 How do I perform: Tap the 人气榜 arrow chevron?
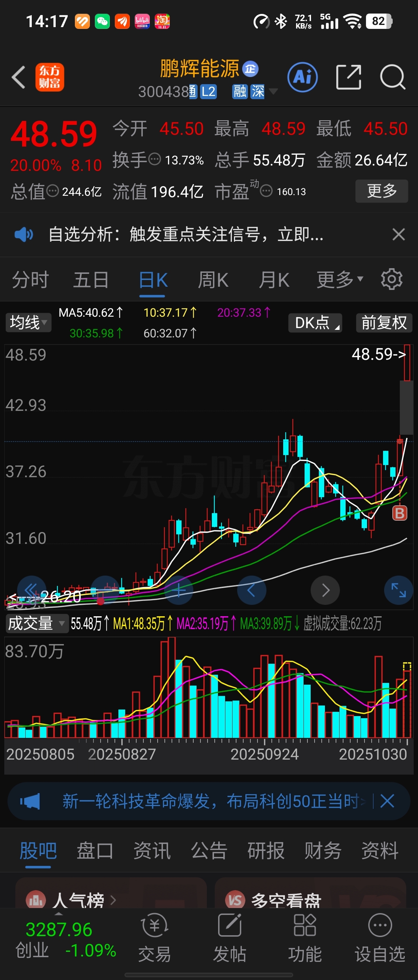coord(113,900)
